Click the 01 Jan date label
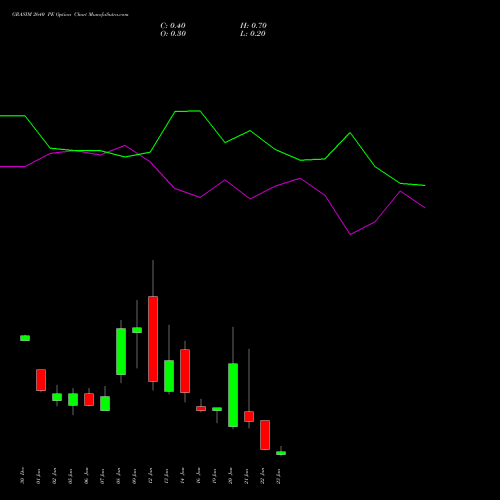Screen dimensions: 500x500 38,476
